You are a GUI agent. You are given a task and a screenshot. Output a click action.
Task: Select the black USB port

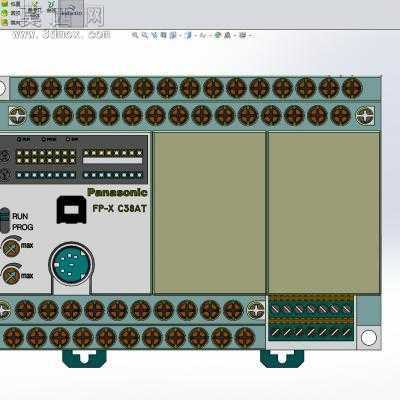tap(72, 210)
